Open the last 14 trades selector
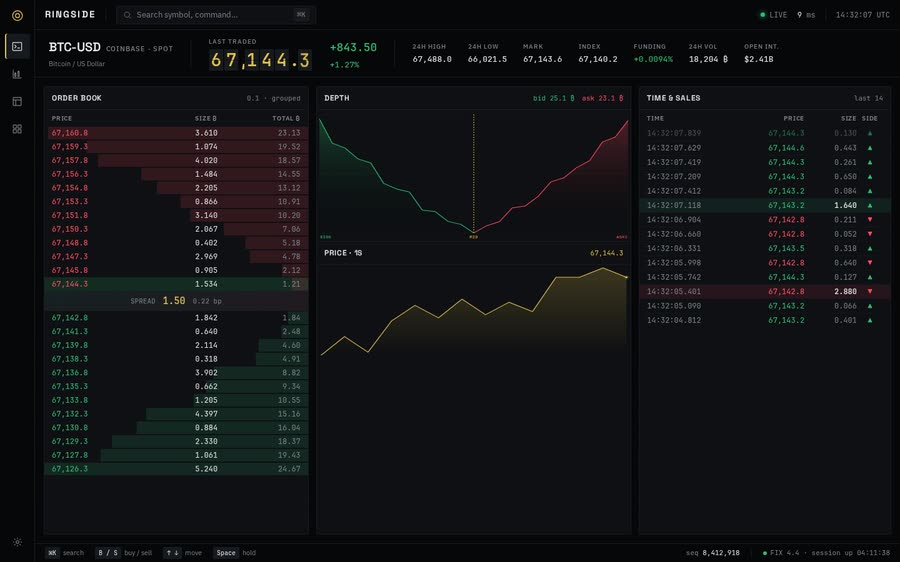900x562 pixels. 868,98
